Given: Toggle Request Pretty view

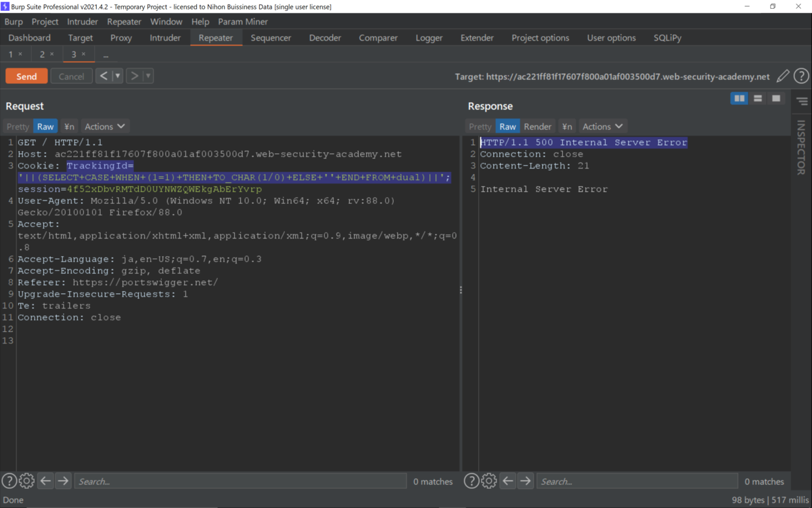Looking at the screenshot, I should [18, 127].
